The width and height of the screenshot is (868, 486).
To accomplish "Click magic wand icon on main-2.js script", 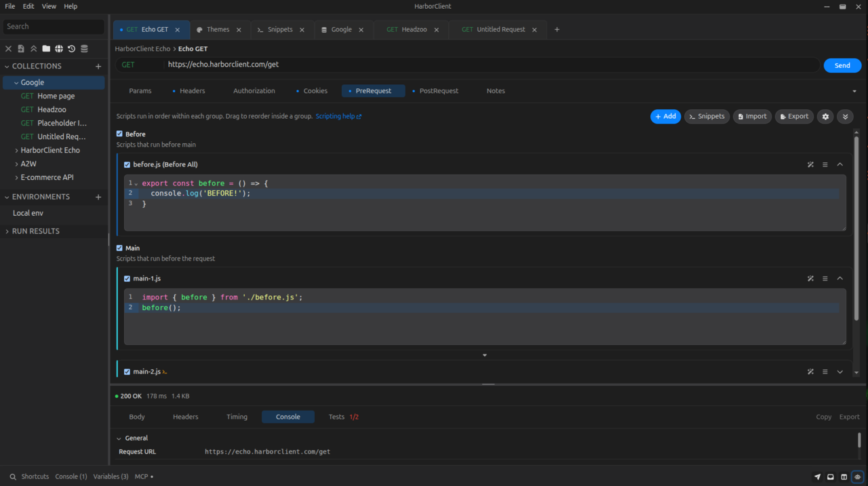I will (810, 372).
